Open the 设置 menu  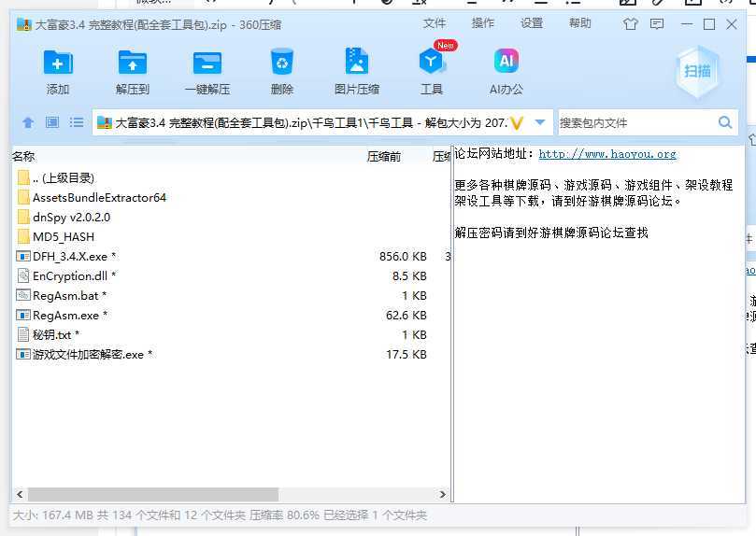point(532,23)
